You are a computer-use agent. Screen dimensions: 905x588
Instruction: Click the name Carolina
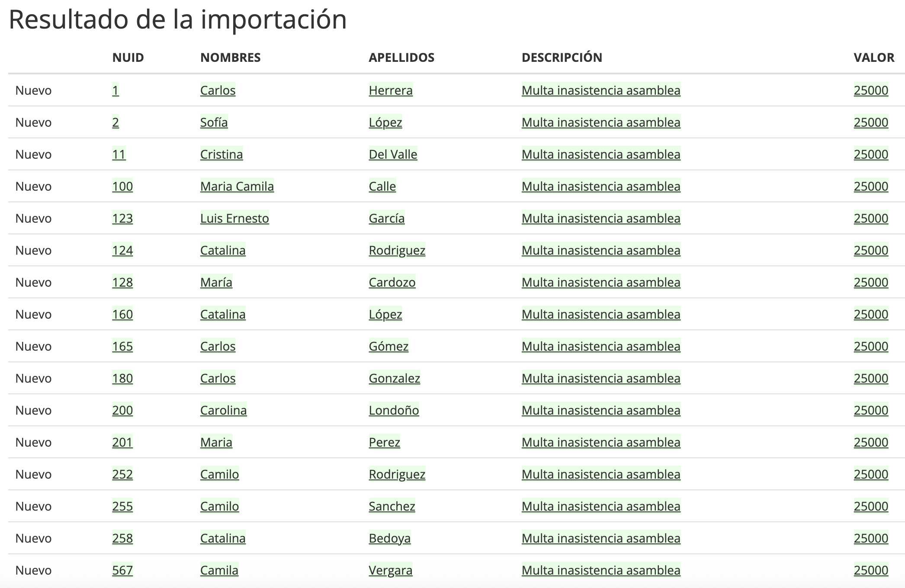pos(223,410)
